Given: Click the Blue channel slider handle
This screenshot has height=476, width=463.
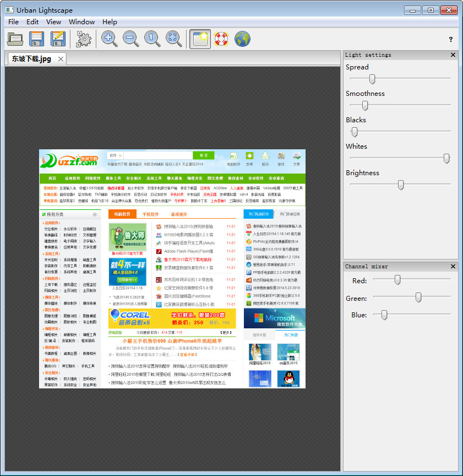Looking at the screenshot, I should pos(384,315).
